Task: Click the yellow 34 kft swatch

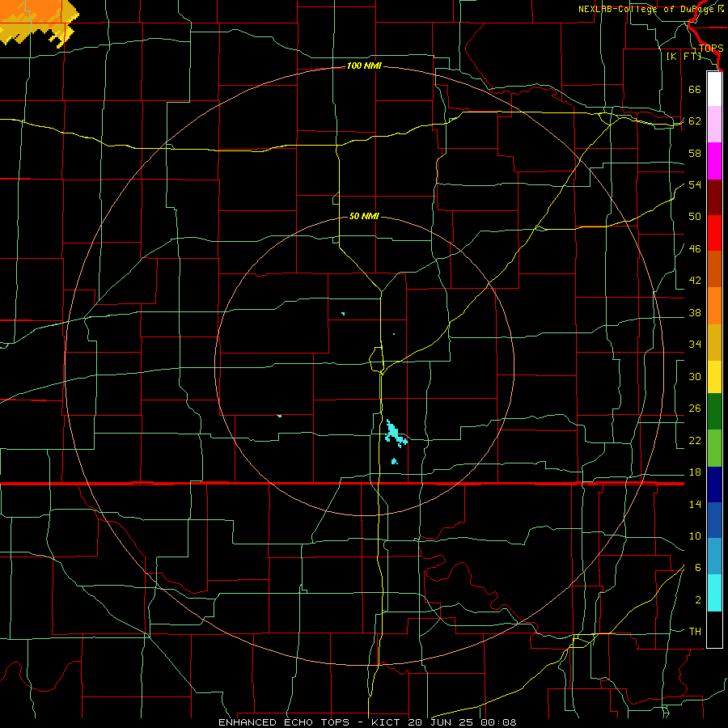Action: [714, 377]
